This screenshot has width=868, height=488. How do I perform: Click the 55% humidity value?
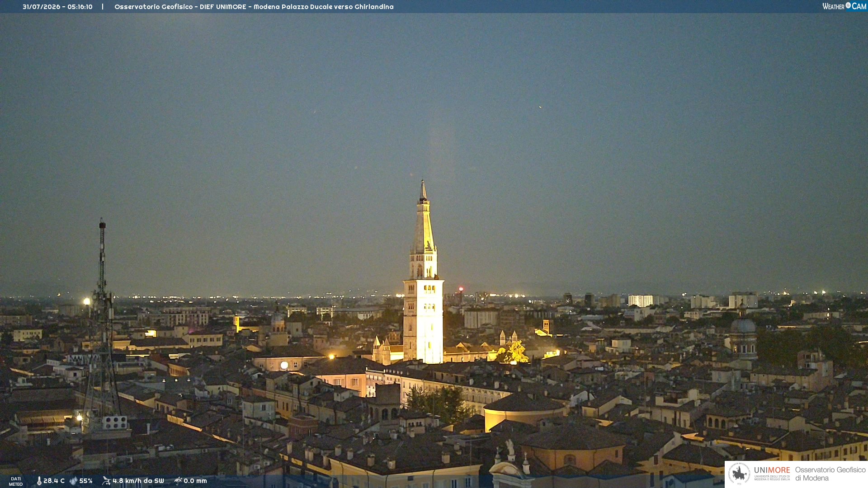(86, 481)
